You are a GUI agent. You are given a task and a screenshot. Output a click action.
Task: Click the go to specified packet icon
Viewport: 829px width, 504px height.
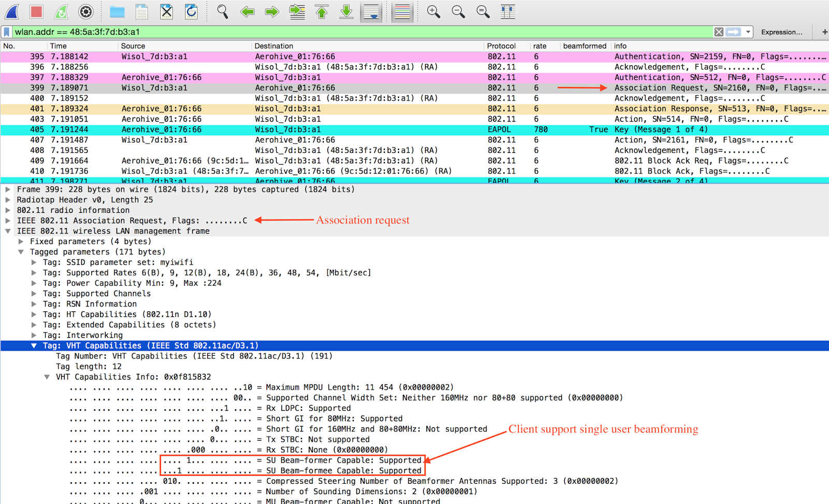297,11
